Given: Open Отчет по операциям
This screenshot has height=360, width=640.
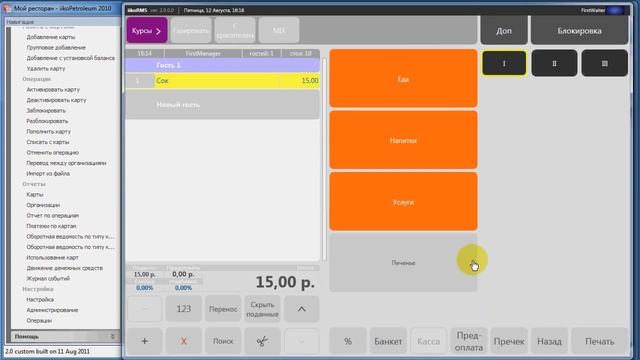Looking at the screenshot, I should (53, 216).
